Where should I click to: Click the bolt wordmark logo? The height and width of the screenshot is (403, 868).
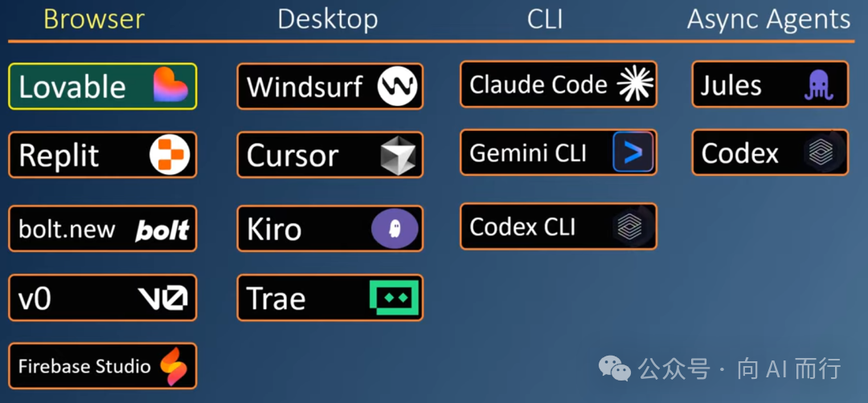(162, 230)
